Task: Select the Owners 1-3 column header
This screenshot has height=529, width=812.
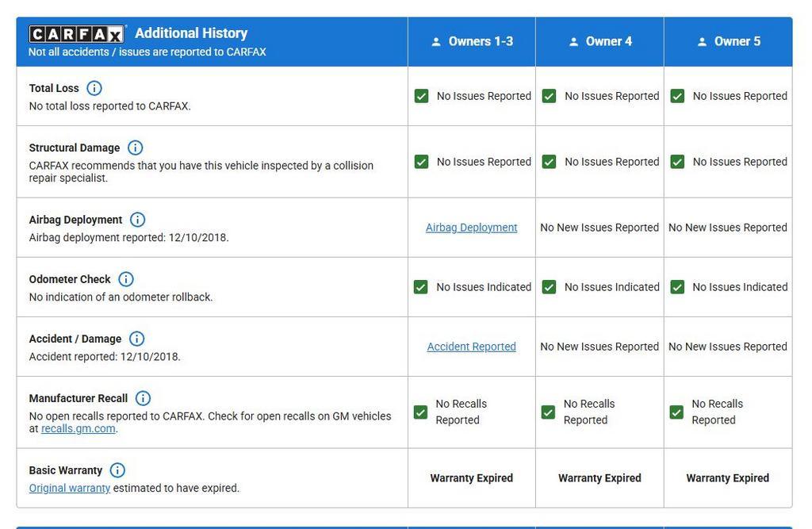Action: click(x=473, y=41)
